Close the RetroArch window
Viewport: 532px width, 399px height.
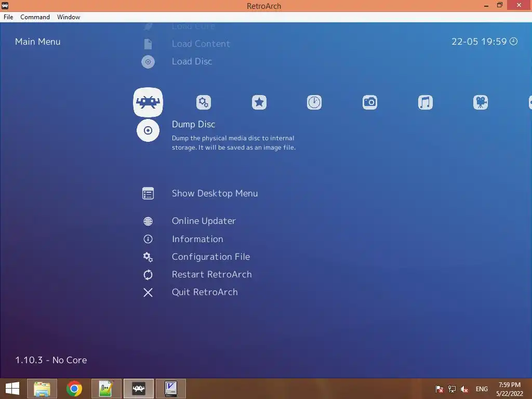click(519, 5)
